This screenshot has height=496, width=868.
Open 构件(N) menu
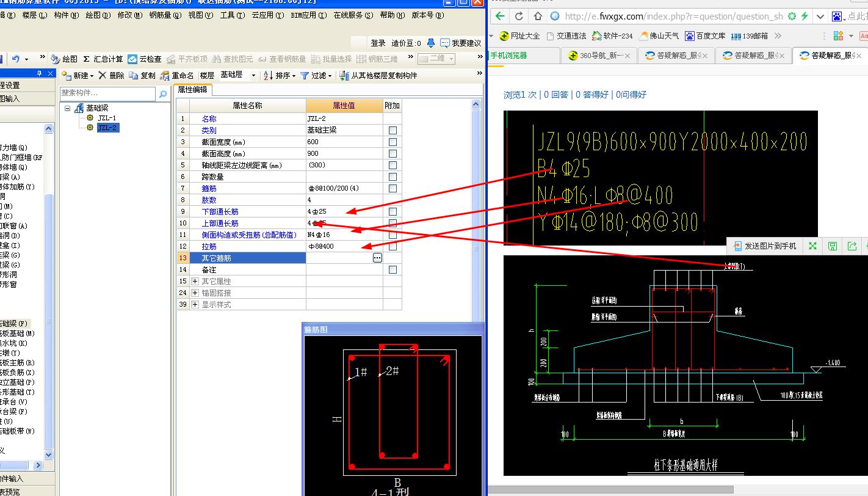[66, 15]
